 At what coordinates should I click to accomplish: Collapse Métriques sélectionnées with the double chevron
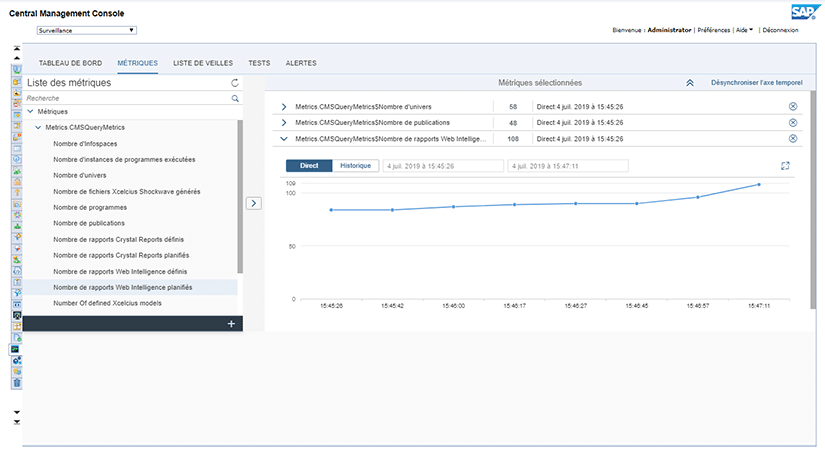coord(690,83)
